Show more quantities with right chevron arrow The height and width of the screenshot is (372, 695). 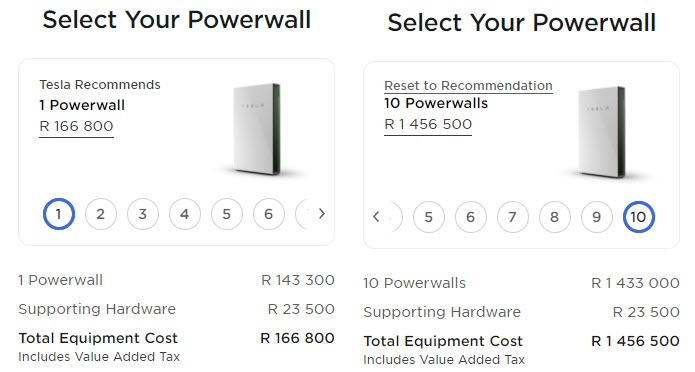click(322, 214)
